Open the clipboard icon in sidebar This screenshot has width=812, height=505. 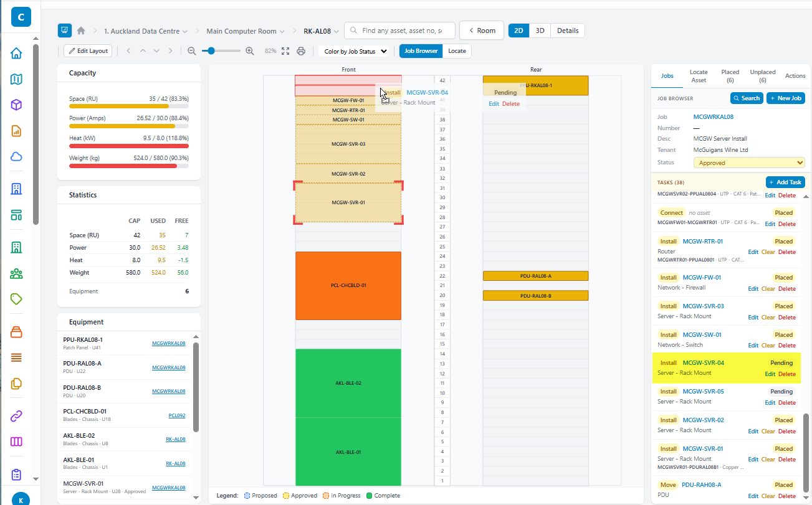click(17, 474)
